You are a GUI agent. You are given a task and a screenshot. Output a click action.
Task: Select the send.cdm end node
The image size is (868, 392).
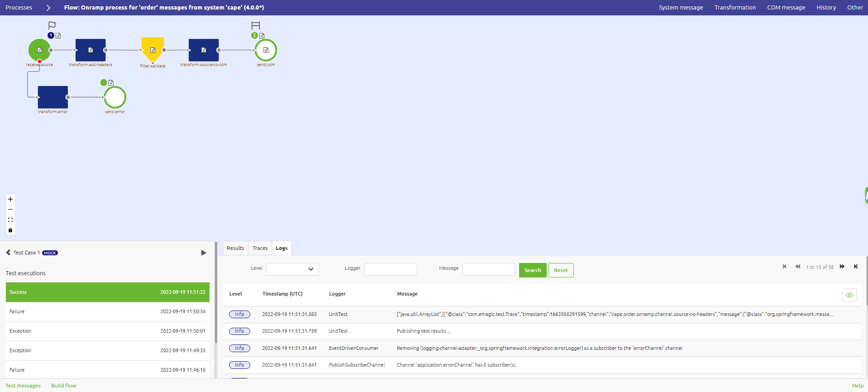(266, 50)
